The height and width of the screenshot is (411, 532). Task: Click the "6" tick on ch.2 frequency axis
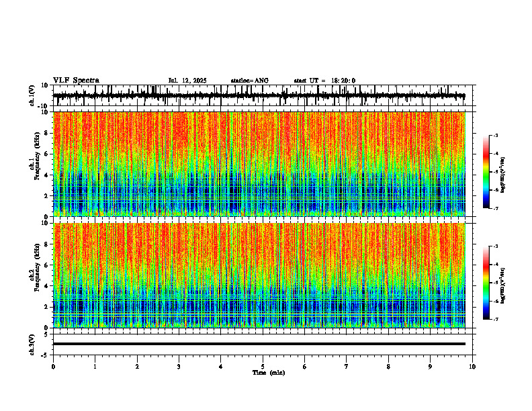47,265
